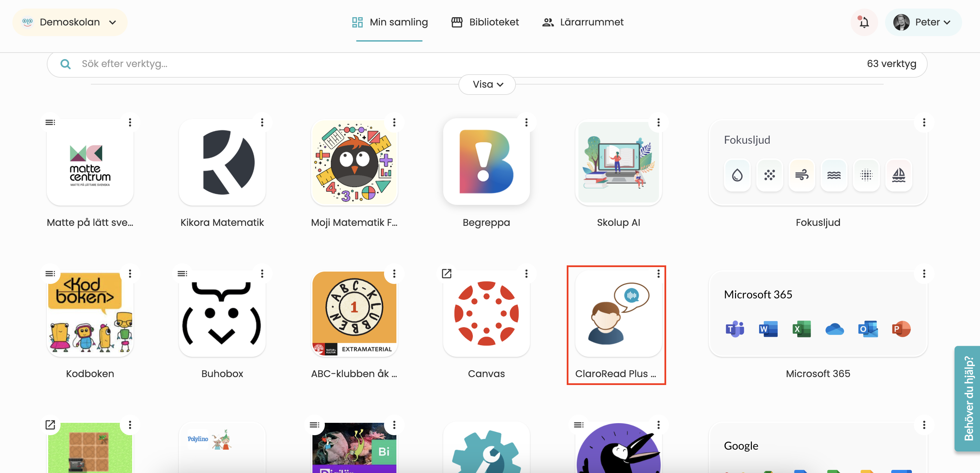The width and height of the screenshot is (980, 473).
Task: Play the wind focus sound
Action: click(801, 175)
